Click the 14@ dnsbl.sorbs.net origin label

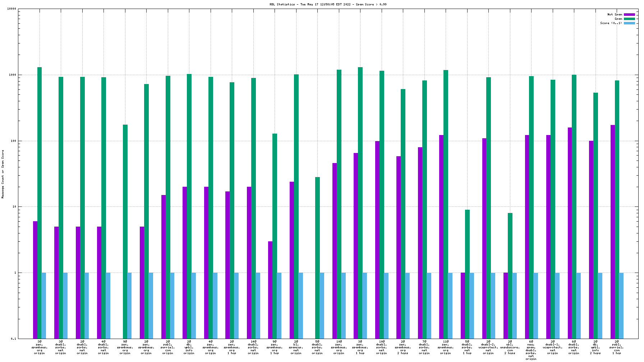[x=253, y=347]
